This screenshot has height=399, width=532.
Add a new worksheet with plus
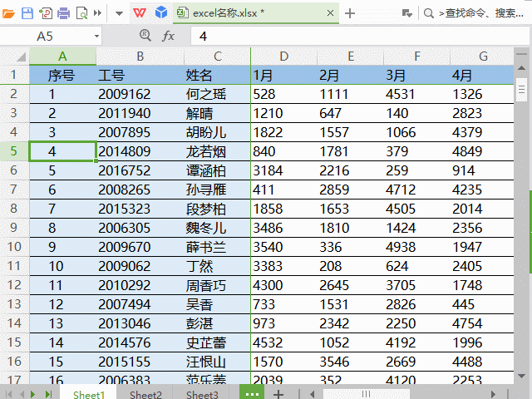278,394
